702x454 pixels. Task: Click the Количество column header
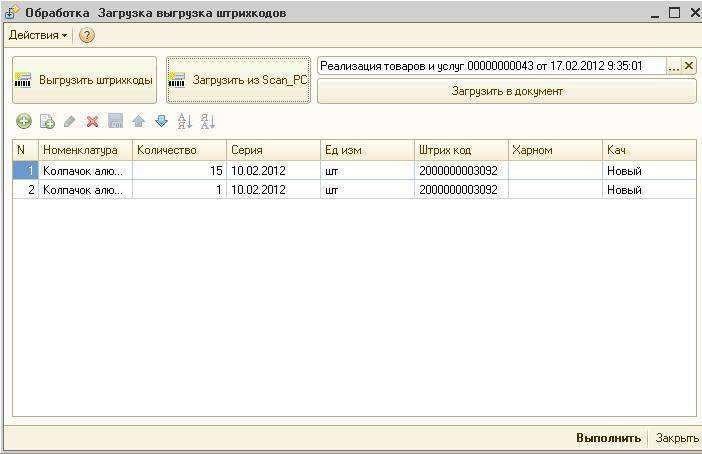coord(178,150)
